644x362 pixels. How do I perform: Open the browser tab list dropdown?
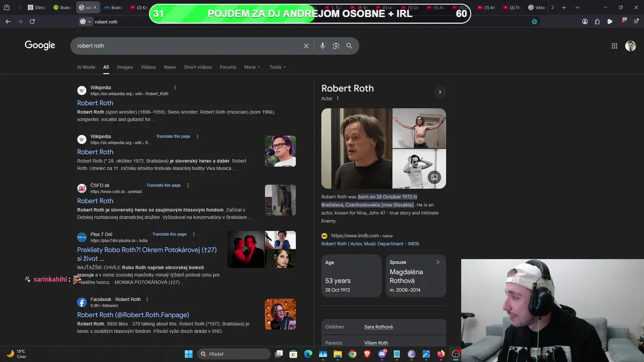[x=577, y=8]
